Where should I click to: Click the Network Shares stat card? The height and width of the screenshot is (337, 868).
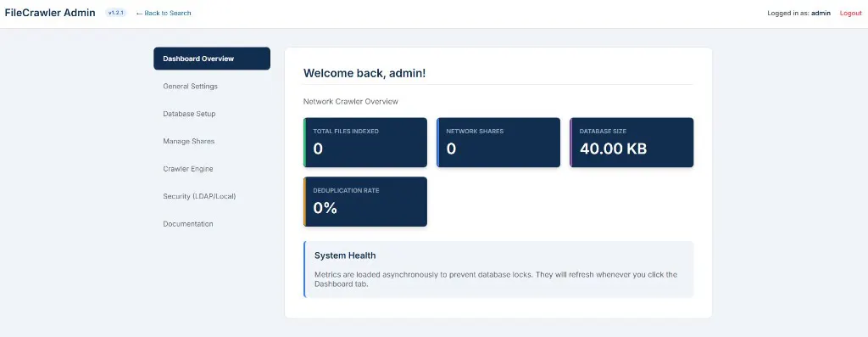498,143
